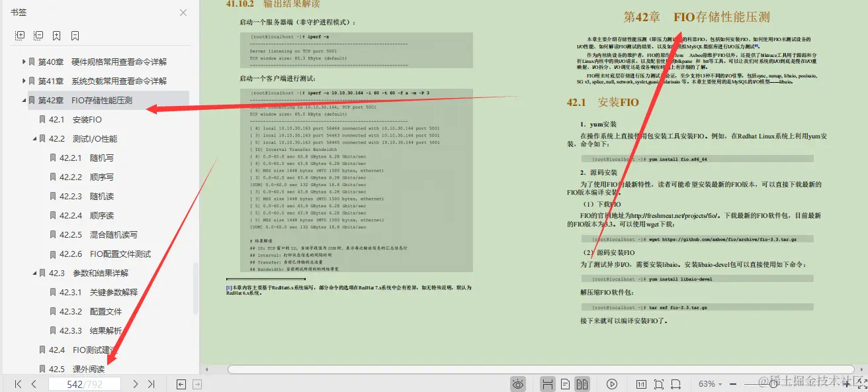Collapse all bookmark entries
This screenshot has width=868, height=392.
37,34
